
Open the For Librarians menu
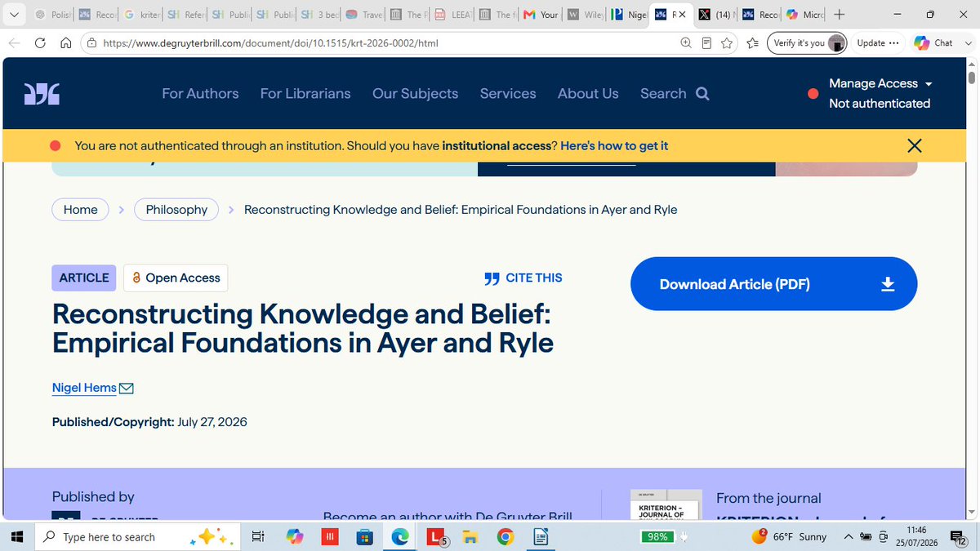point(305,94)
